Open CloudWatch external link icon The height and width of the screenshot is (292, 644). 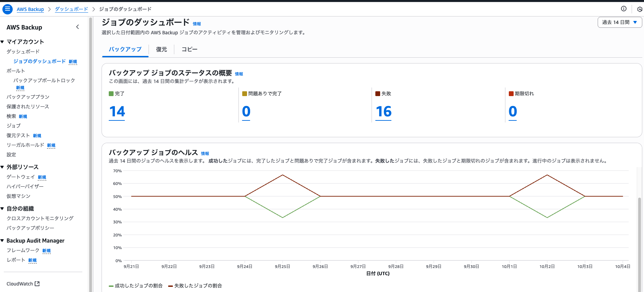click(37, 284)
